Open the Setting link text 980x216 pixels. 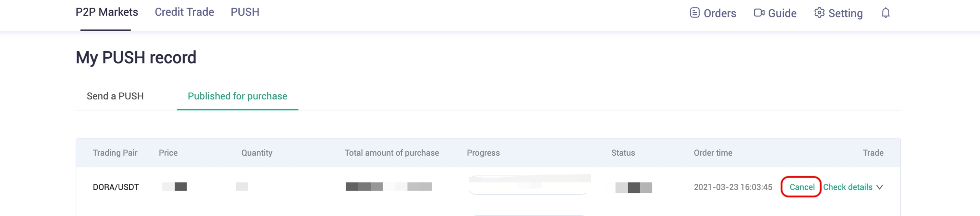(x=845, y=13)
